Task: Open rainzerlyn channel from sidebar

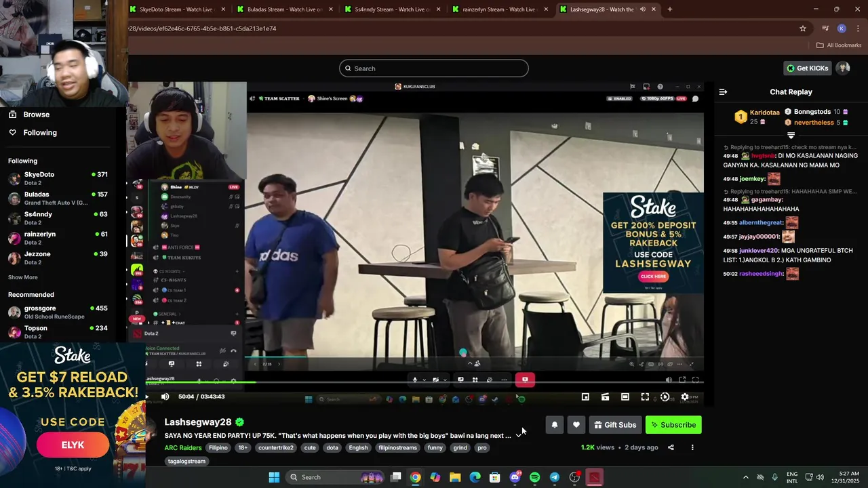Action: [58, 238]
